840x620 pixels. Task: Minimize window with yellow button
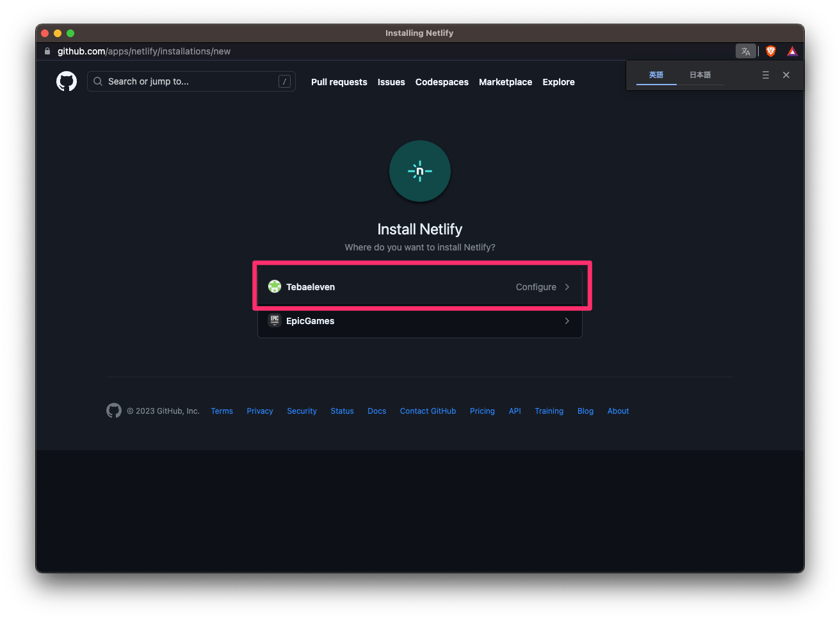click(x=58, y=33)
